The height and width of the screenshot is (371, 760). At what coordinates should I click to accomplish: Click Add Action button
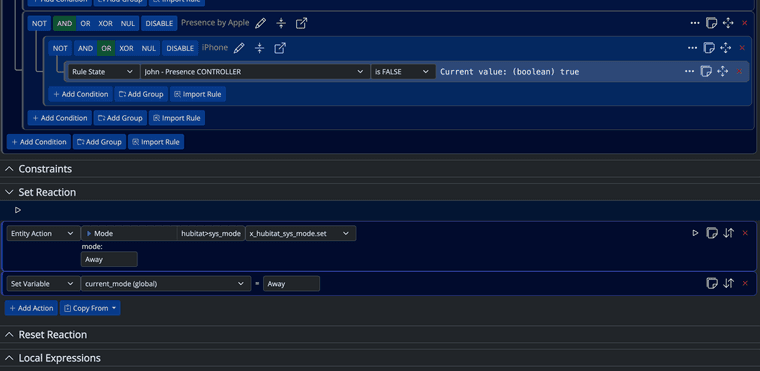(x=31, y=308)
